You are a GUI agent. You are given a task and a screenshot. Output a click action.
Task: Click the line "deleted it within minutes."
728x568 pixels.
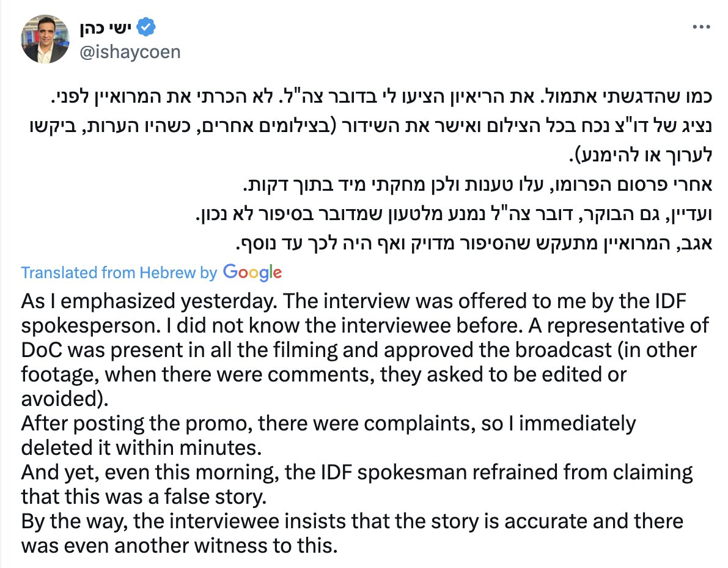(141, 448)
